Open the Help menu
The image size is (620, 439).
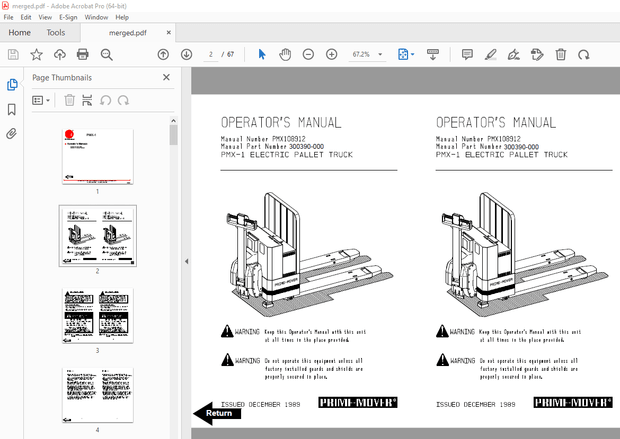pyautogui.click(x=122, y=17)
